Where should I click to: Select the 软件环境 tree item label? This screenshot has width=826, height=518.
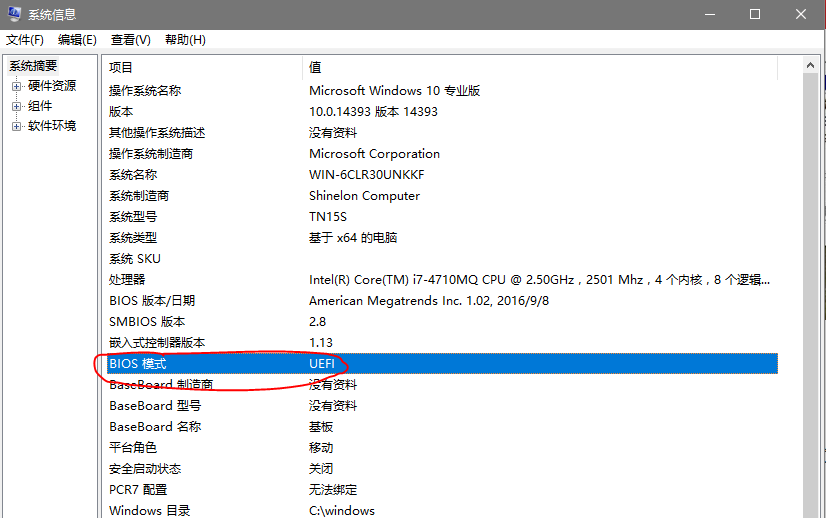[x=52, y=125]
